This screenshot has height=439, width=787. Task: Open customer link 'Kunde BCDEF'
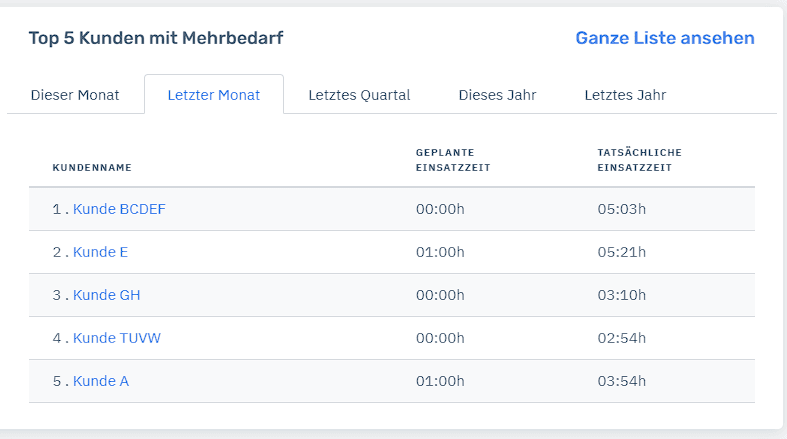click(x=119, y=209)
